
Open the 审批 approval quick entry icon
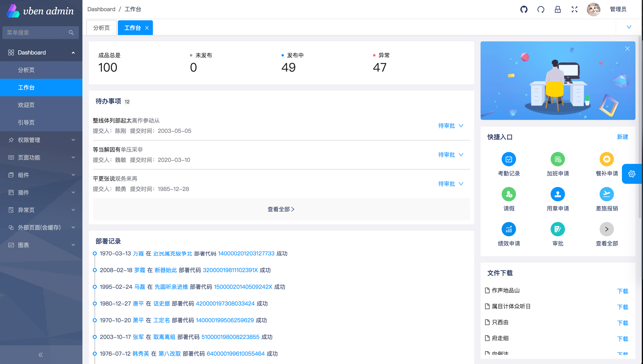558,229
